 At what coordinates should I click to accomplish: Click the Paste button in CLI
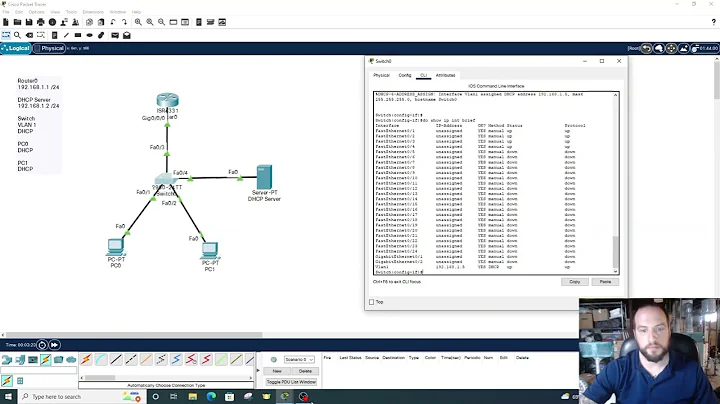[605, 282]
